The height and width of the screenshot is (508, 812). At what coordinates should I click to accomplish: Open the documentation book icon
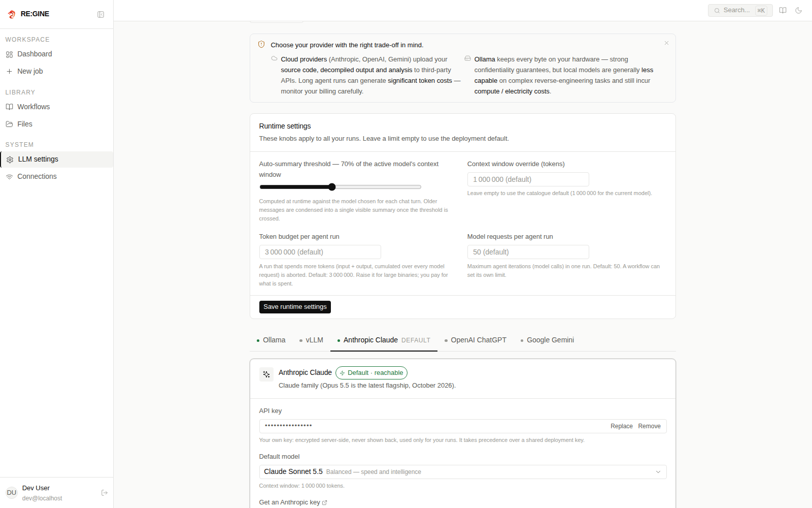point(783,10)
